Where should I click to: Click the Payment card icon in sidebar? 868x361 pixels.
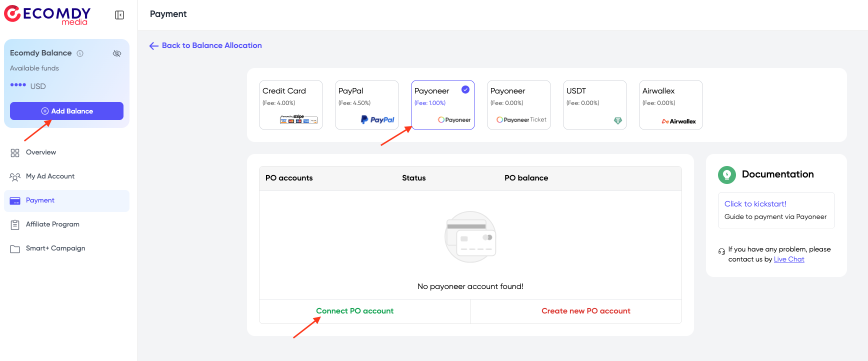[15, 201]
